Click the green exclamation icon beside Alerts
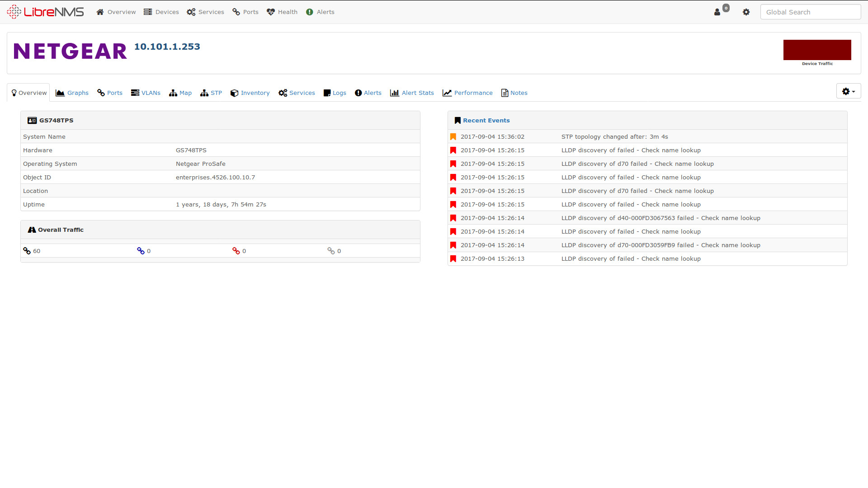Screen dimensions: 868x488 click(x=309, y=12)
